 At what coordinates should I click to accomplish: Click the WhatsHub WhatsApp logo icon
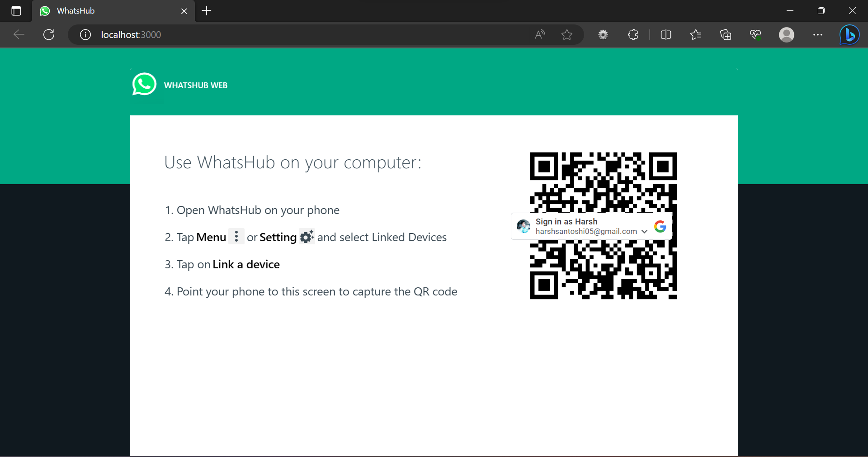(x=144, y=84)
